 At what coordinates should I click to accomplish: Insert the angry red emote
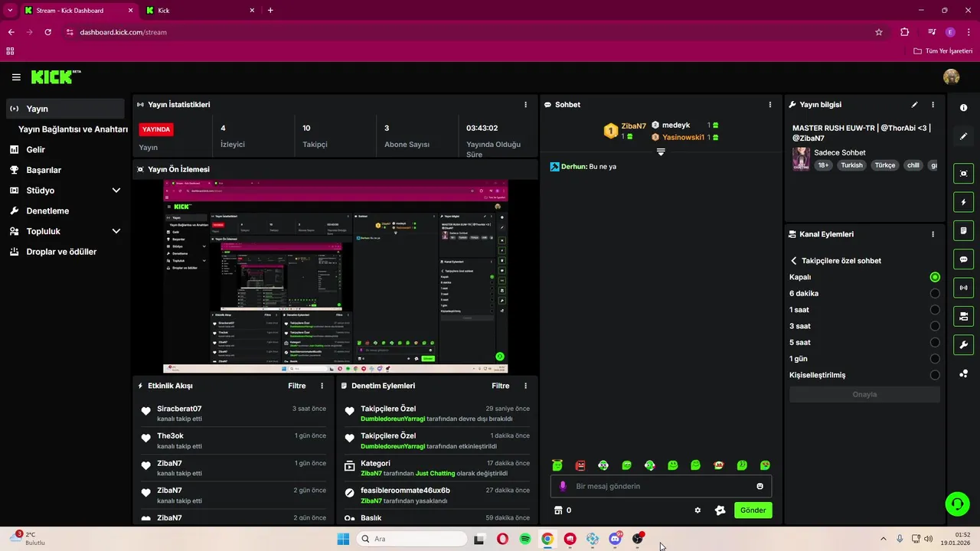580,465
